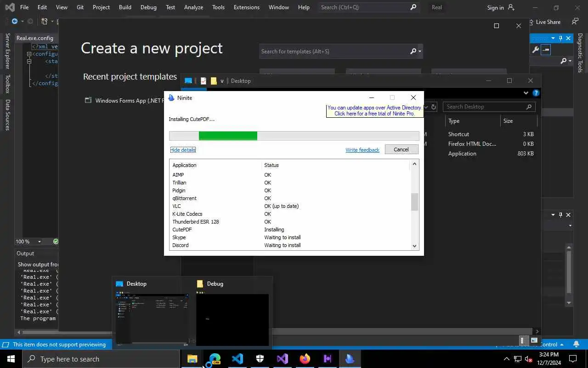Sort by the Size column header

pyautogui.click(x=518, y=121)
